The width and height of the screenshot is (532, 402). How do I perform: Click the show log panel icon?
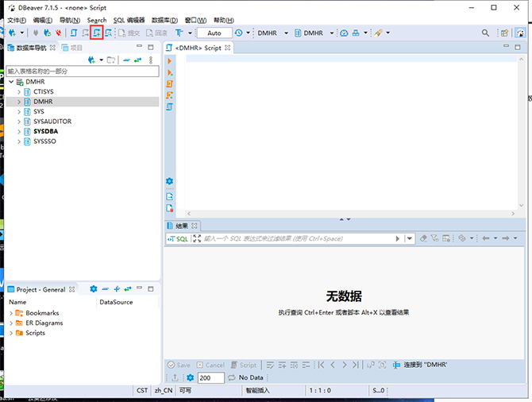pos(170,208)
